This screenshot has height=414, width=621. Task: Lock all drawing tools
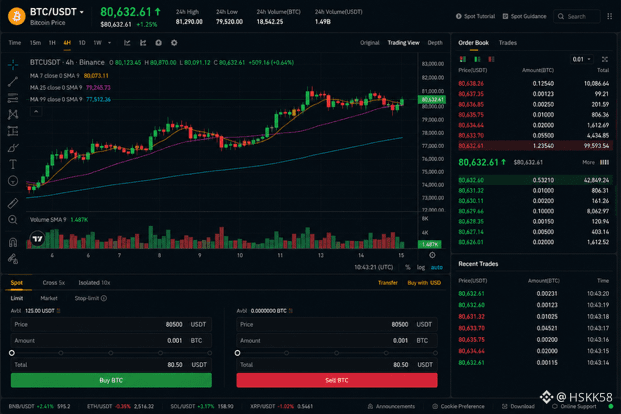(x=13, y=259)
